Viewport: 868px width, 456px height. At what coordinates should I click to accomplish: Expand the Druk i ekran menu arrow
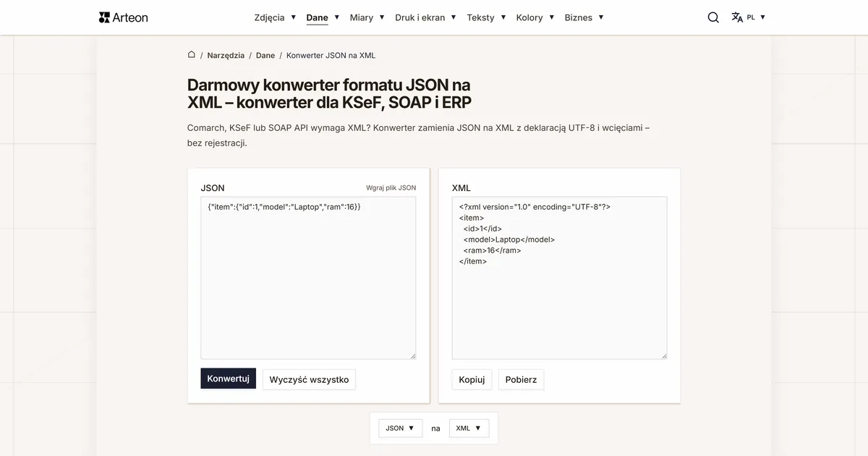[454, 17]
